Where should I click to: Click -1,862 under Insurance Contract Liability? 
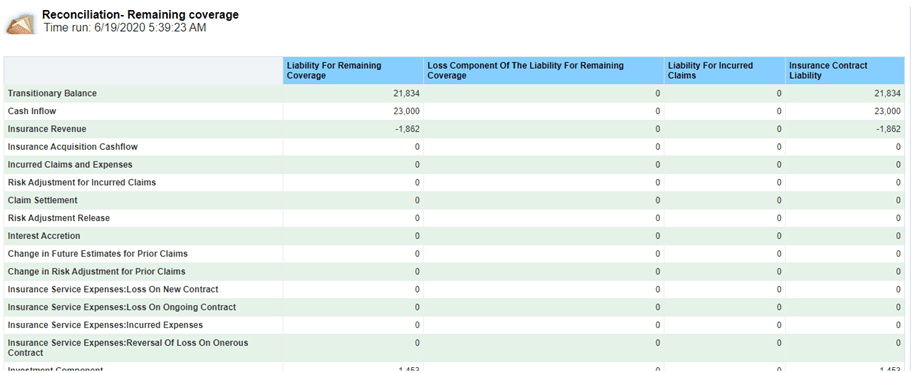point(889,129)
